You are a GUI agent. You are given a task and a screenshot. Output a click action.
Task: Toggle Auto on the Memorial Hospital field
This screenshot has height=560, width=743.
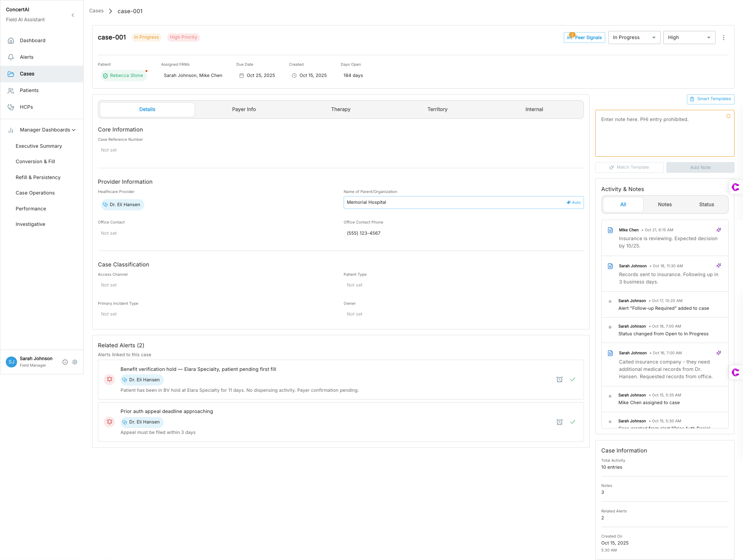click(573, 202)
